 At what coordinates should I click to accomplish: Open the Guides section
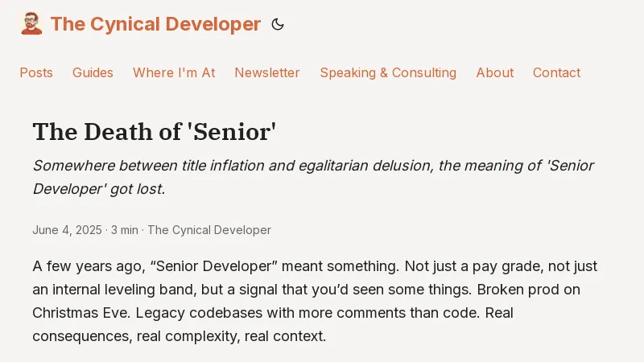click(x=93, y=72)
